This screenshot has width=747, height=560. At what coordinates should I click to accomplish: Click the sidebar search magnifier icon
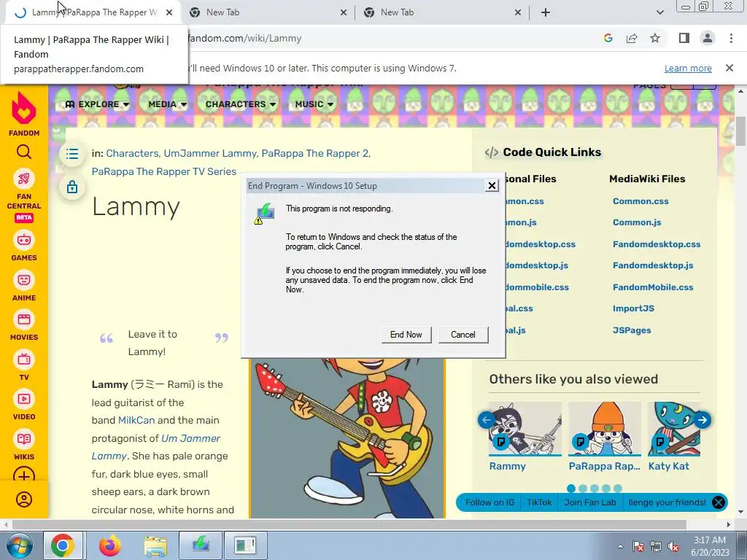[24, 152]
